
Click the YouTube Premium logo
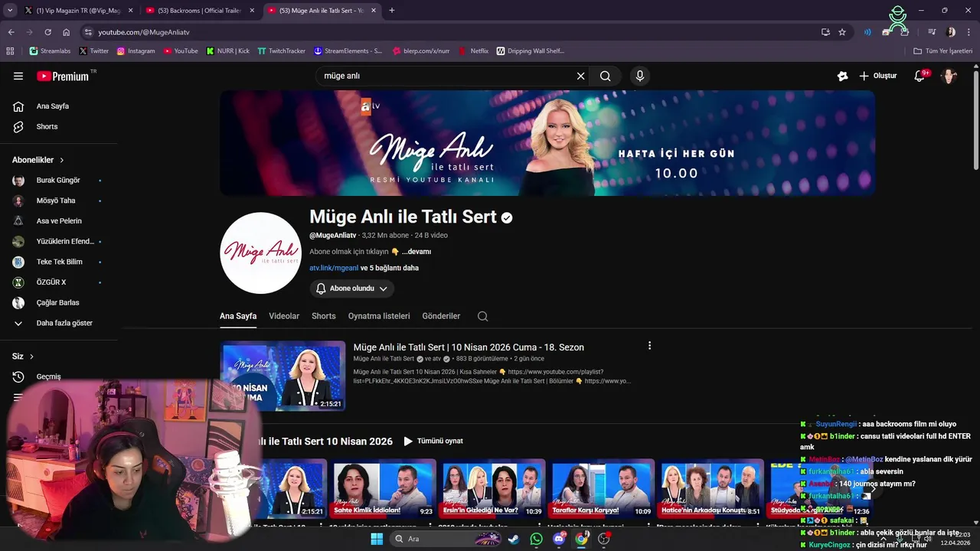point(63,76)
